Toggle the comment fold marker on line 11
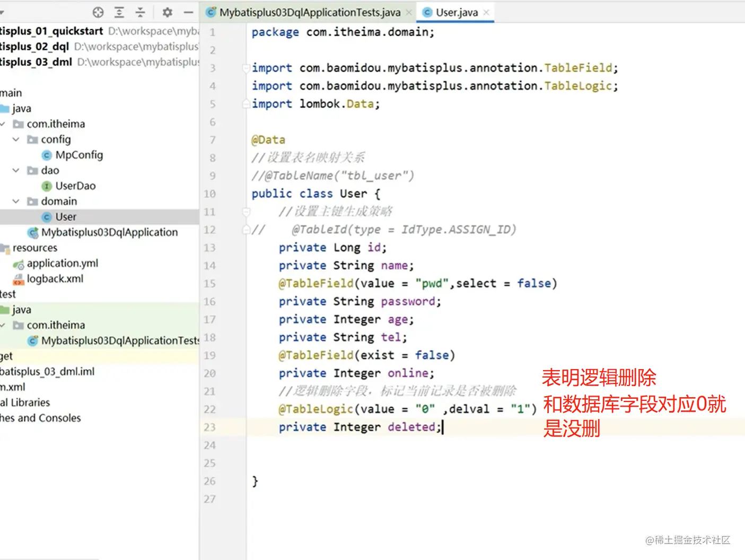The height and width of the screenshot is (560, 745). click(246, 212)
